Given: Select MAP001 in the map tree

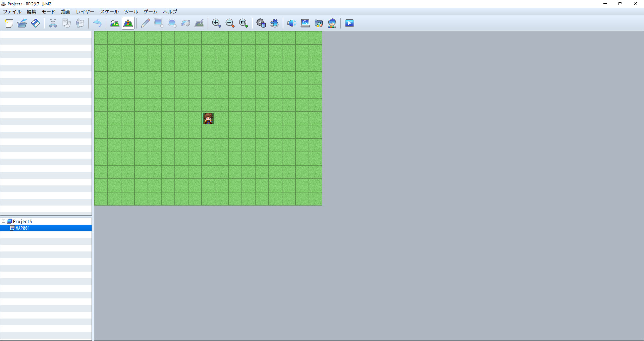Looking at the screenshot, I should click(x=23, y=228).
